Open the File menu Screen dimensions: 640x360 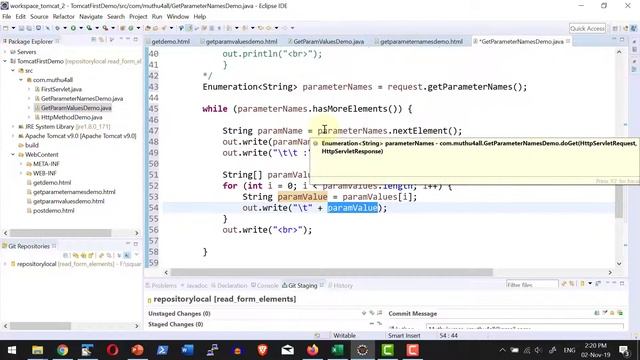click(7, 17)
